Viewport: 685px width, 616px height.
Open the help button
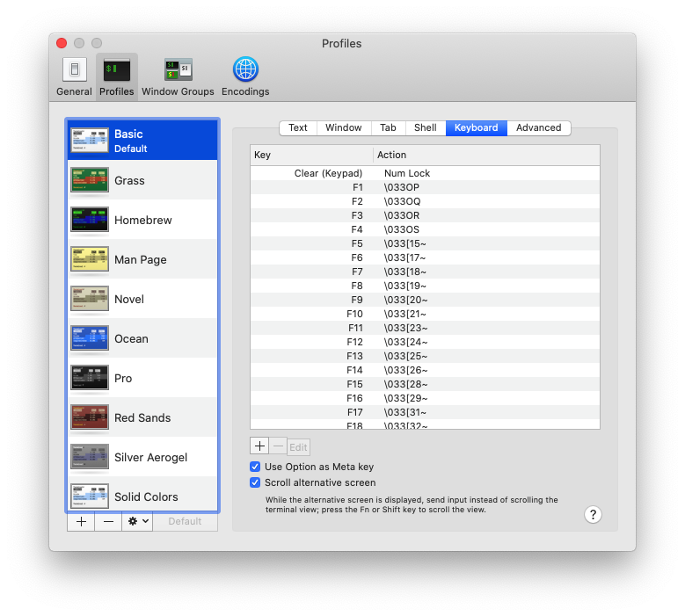(593, 515)
